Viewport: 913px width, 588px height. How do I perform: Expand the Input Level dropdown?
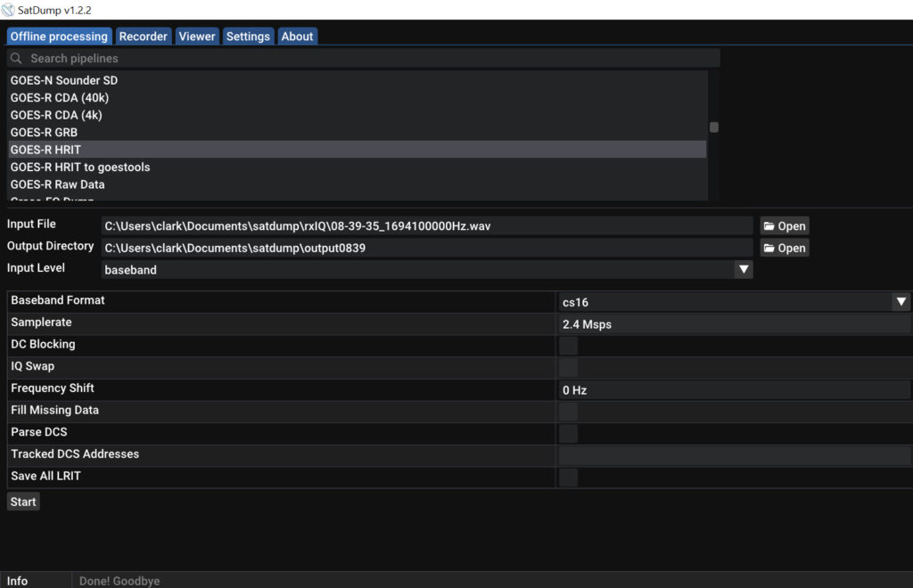pos(743,269)
